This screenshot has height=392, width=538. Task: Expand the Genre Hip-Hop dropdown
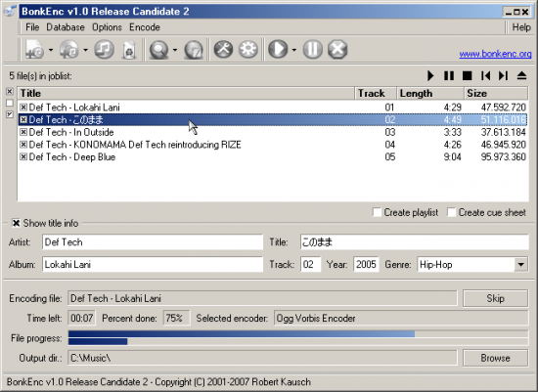520,264
